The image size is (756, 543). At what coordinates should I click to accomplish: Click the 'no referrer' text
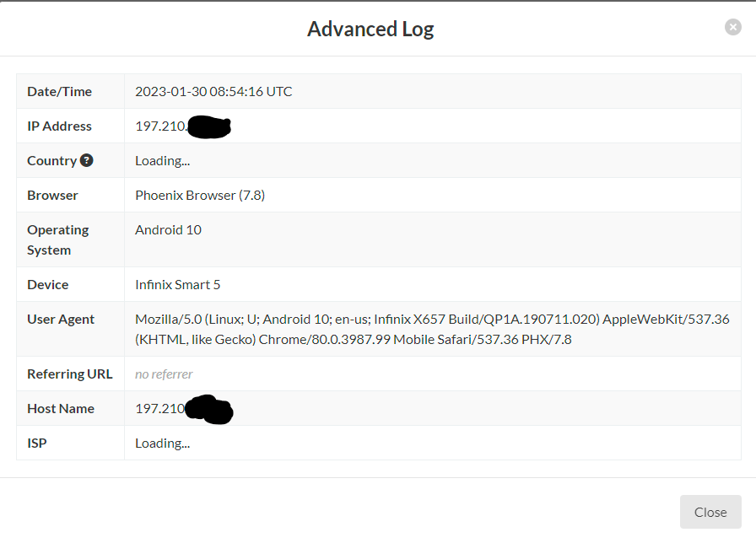tap(164, 374)
